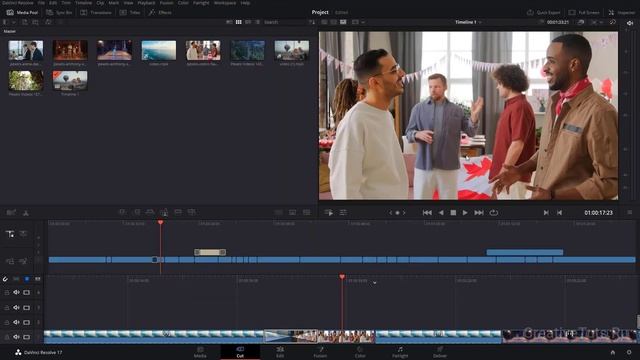Viewport: 640px width, 360px height.
Task: Open the Effects library
Action: pyautogui.click(x=160, y=13)
